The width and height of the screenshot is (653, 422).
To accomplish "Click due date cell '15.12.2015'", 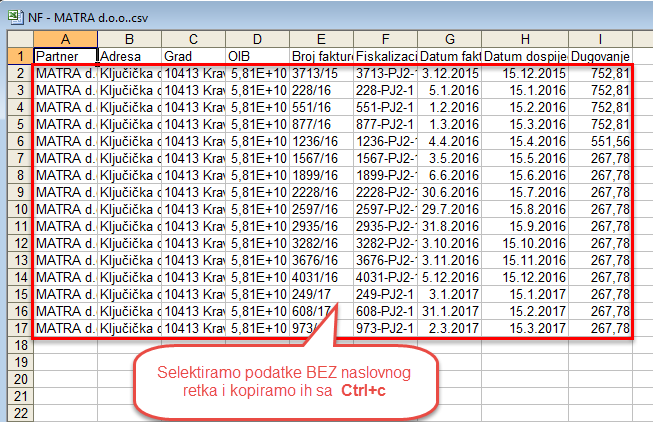I will [525, 73].
